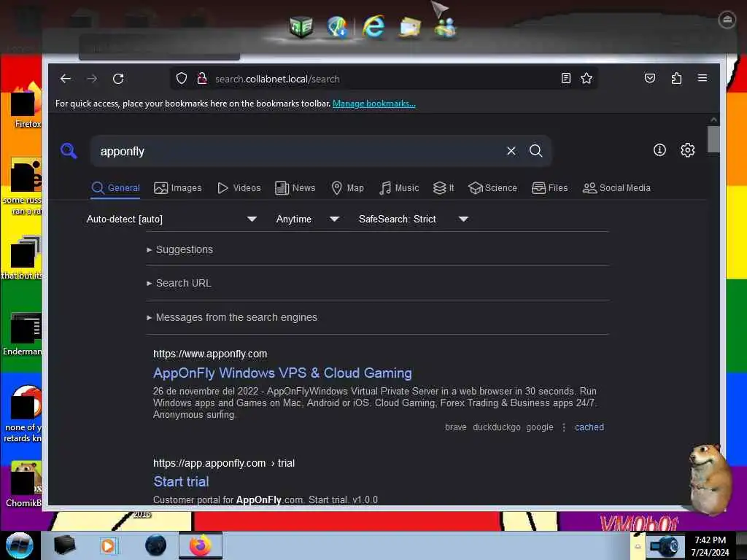This screenshot has width=747, height=560.
Task: Switch to the News tab
Action: [295, 188]
